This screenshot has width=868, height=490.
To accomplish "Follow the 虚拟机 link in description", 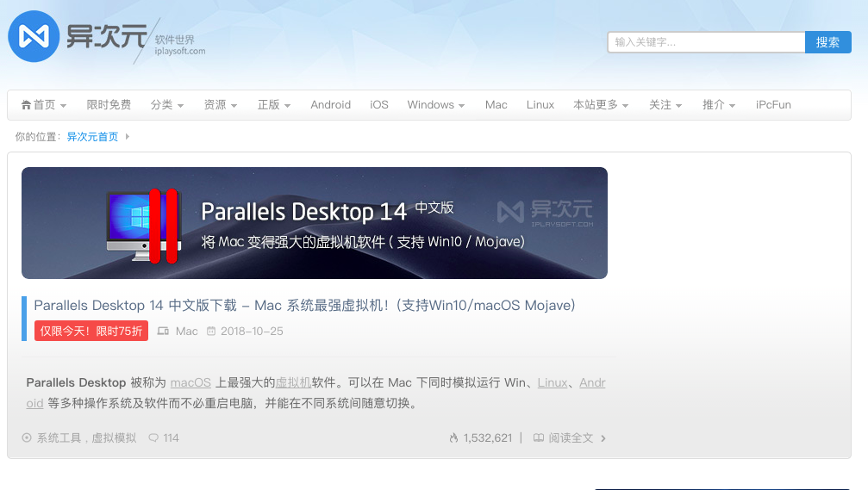I will point(293,382).
